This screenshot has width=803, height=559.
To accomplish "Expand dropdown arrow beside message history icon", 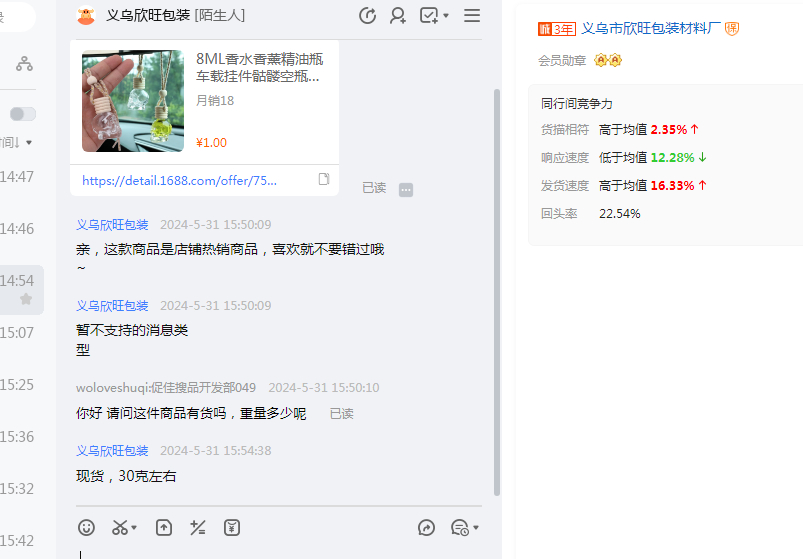I will pos(476,528).
